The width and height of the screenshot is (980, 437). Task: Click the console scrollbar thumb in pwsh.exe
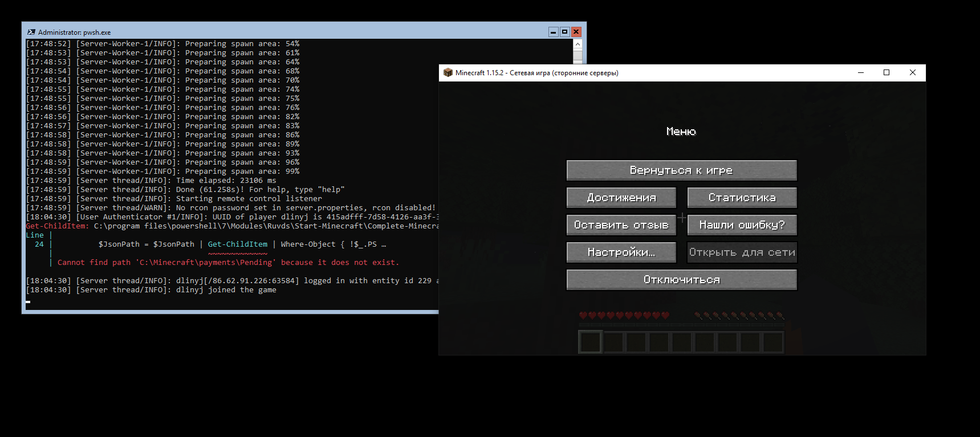pos(578,55)
